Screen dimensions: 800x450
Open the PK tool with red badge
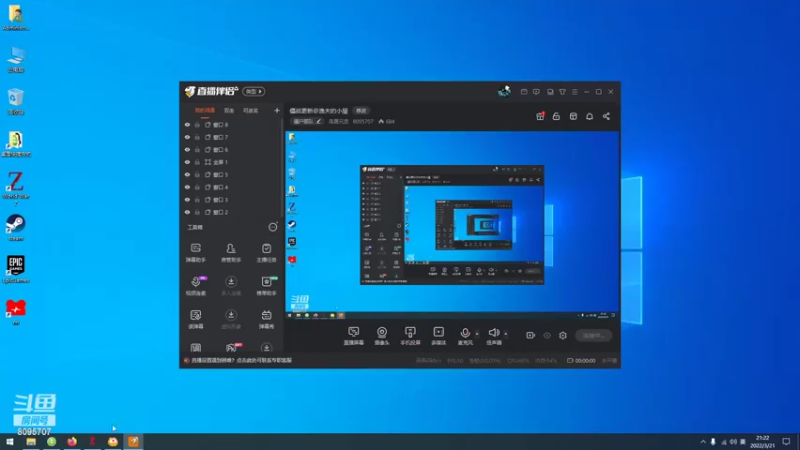click(x=232, y=348)
